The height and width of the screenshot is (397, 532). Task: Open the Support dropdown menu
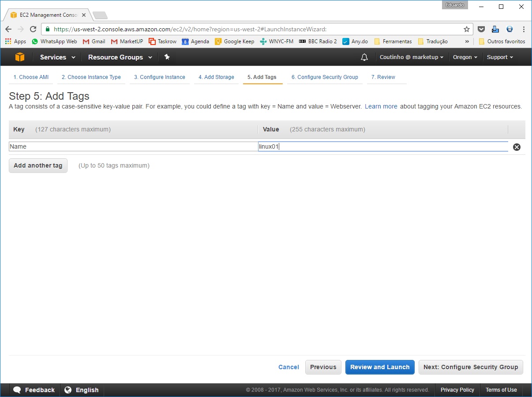pyautogui.click(x=500, y=57)
